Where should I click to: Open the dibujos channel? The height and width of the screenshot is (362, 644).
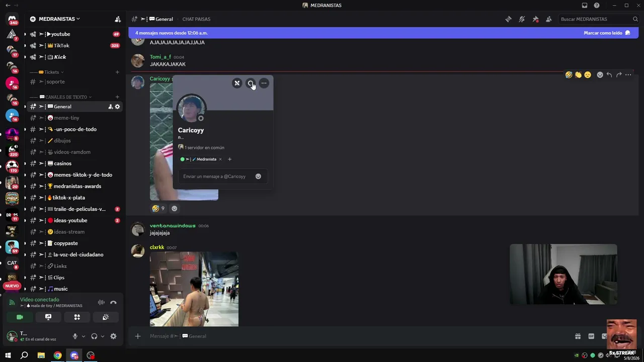74,141
